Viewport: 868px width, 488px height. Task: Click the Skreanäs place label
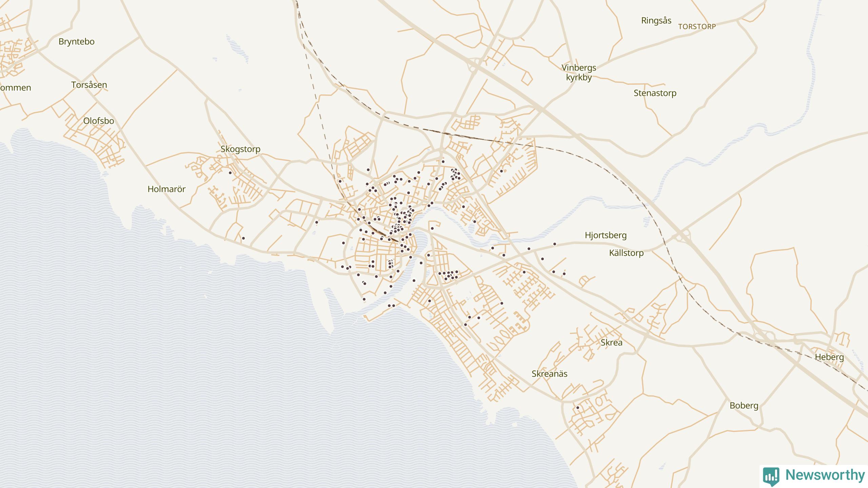pyautogui.click(x=549, y=374)
